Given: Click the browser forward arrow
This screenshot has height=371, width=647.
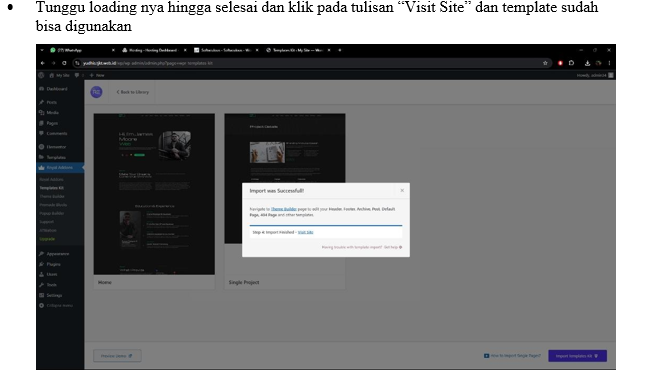Looking at the screenshot, I should pos(53,63).
